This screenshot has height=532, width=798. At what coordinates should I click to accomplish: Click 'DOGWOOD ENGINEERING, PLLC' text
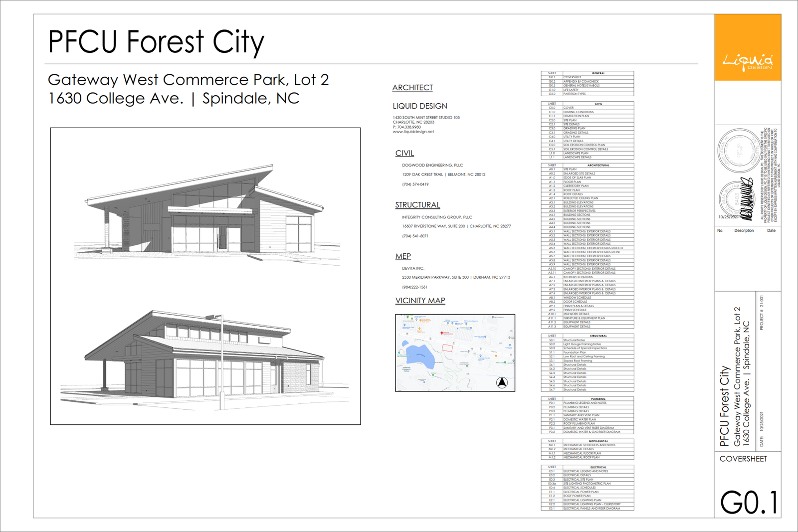point(432,165)
